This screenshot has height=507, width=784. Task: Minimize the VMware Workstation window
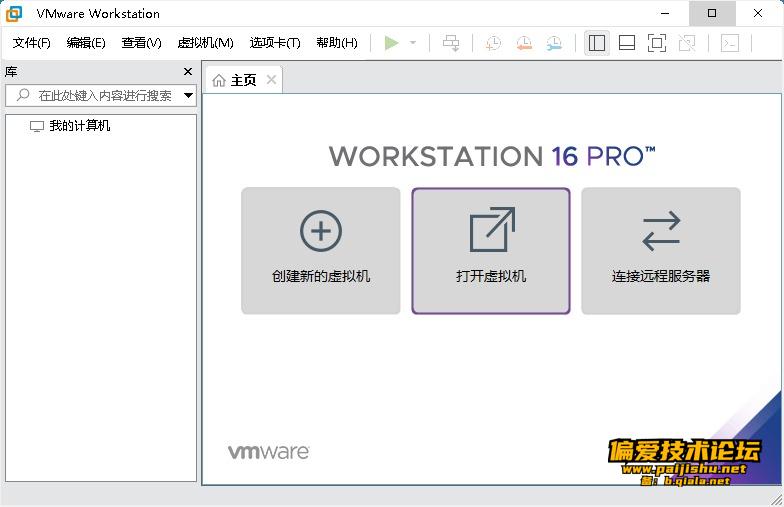point(665,14)
